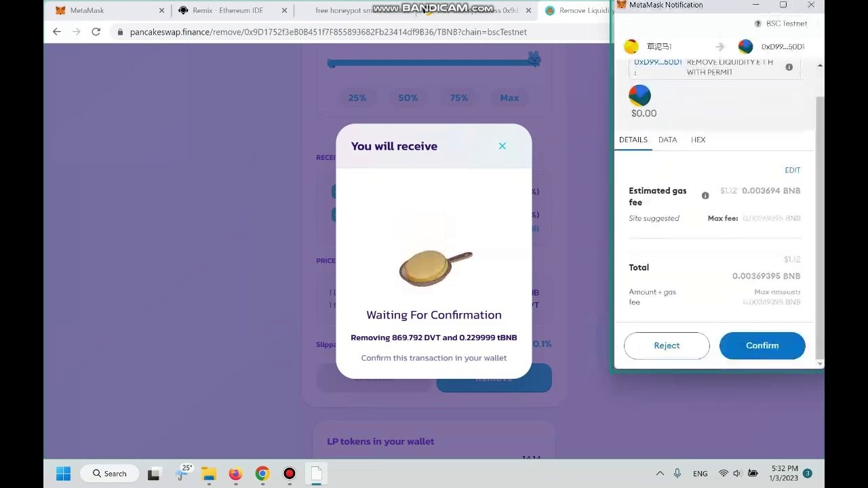
Task: Click the Remove button behind the dialog
Action: 494,378
